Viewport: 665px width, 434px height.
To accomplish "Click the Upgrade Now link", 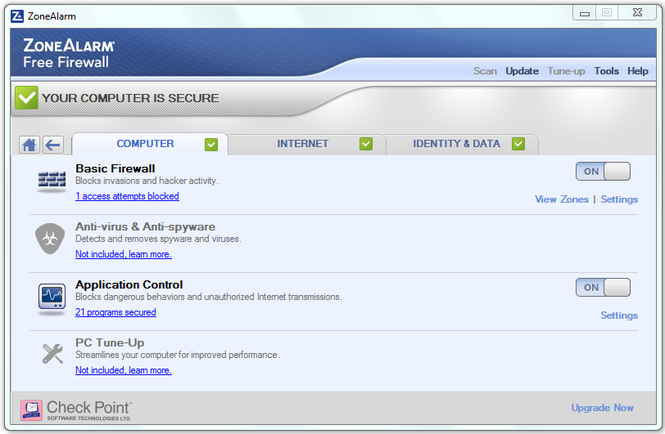I will [x=602, y=408].
